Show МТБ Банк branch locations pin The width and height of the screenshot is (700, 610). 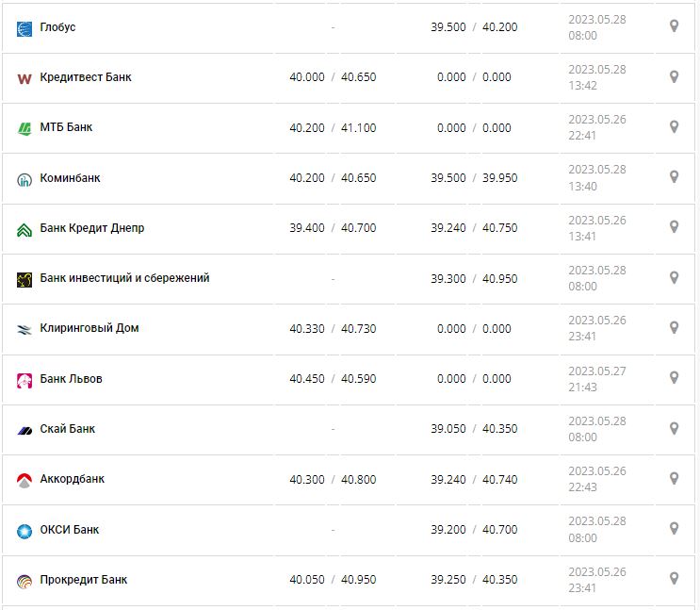[x=674, y=126]
